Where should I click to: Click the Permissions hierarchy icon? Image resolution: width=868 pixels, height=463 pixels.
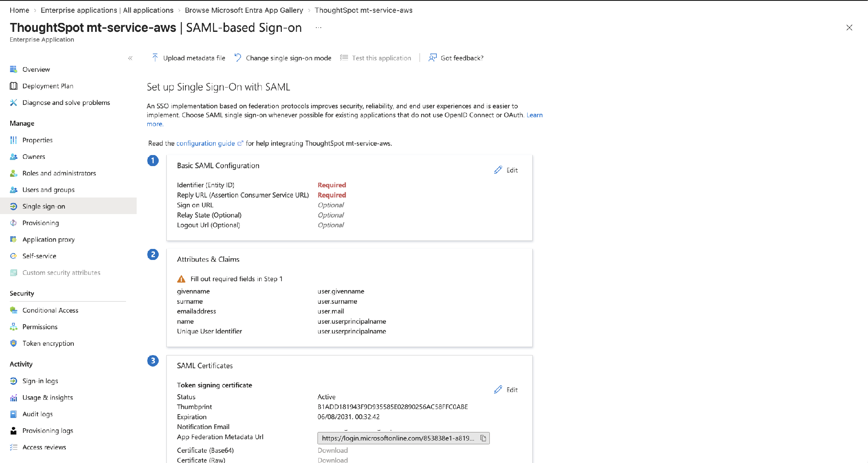tap(14, 327)
